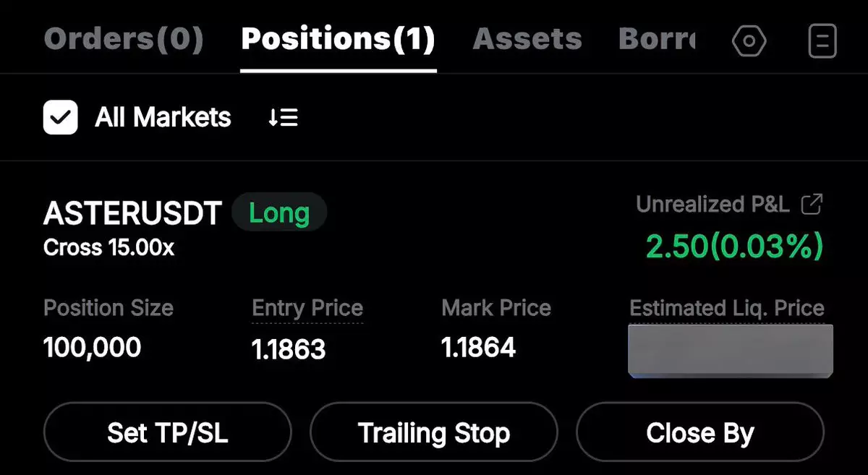Viewport: 868px width, 475px height.
Task: Click the Mark Price value 1.1864
Action: tap(478, 348)
